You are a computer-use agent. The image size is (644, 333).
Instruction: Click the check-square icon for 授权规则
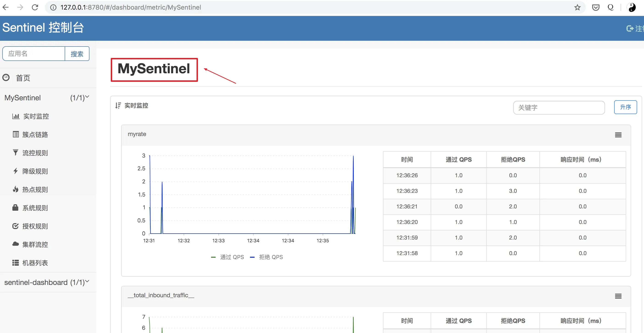coord(16,226)
